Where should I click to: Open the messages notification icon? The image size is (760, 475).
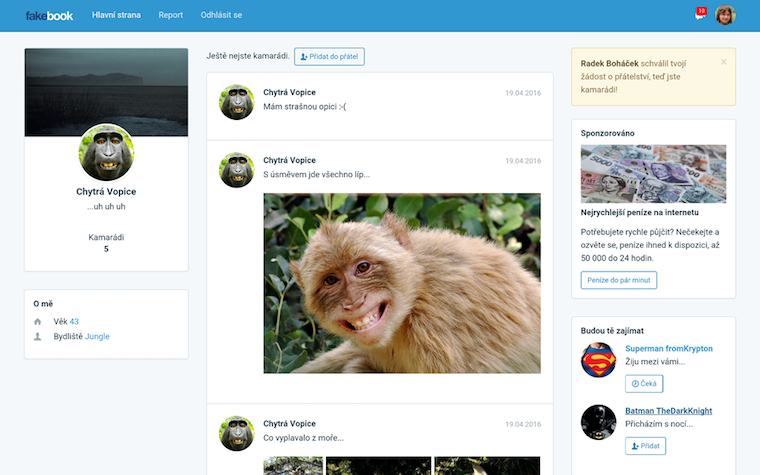700,15
